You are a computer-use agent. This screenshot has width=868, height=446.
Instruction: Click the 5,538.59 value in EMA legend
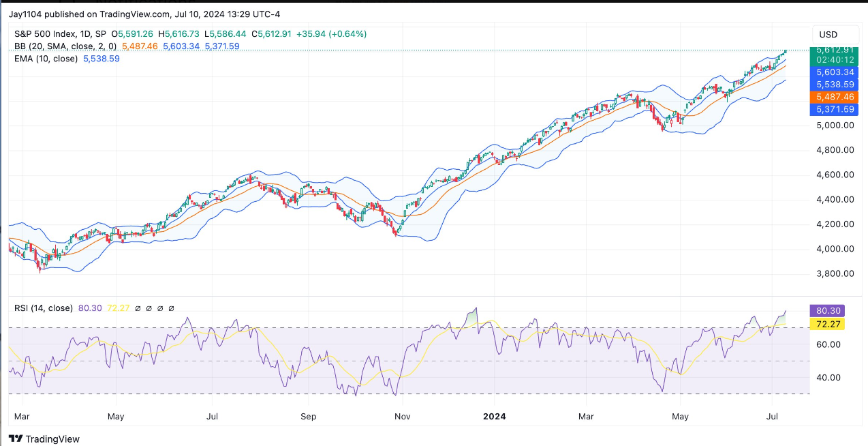[102, 59]
